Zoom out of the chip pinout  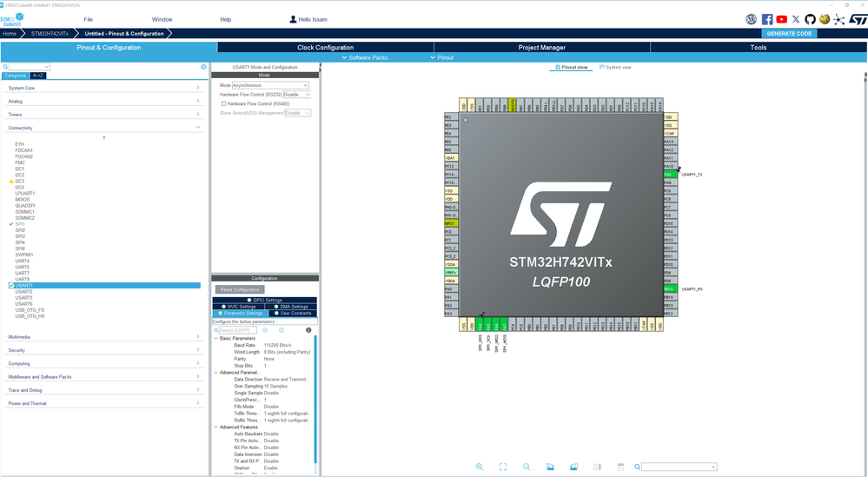(x=527, y=467)
